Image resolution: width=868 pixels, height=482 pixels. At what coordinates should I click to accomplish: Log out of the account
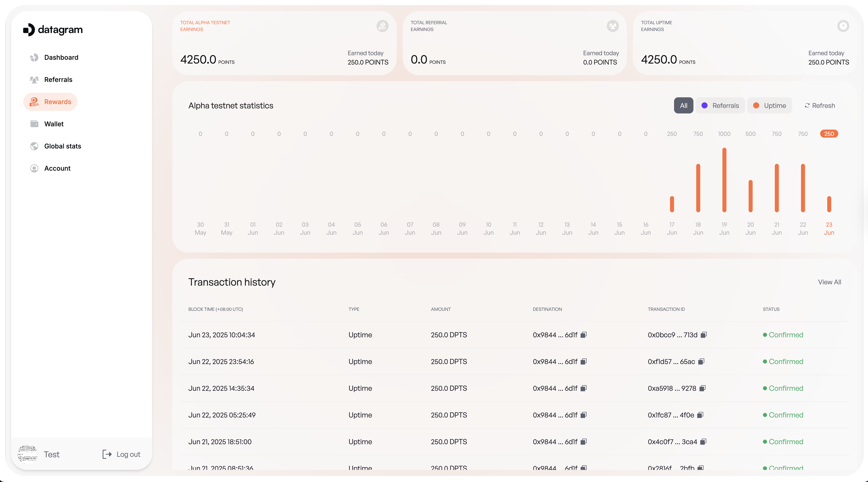tap(121, 454)
